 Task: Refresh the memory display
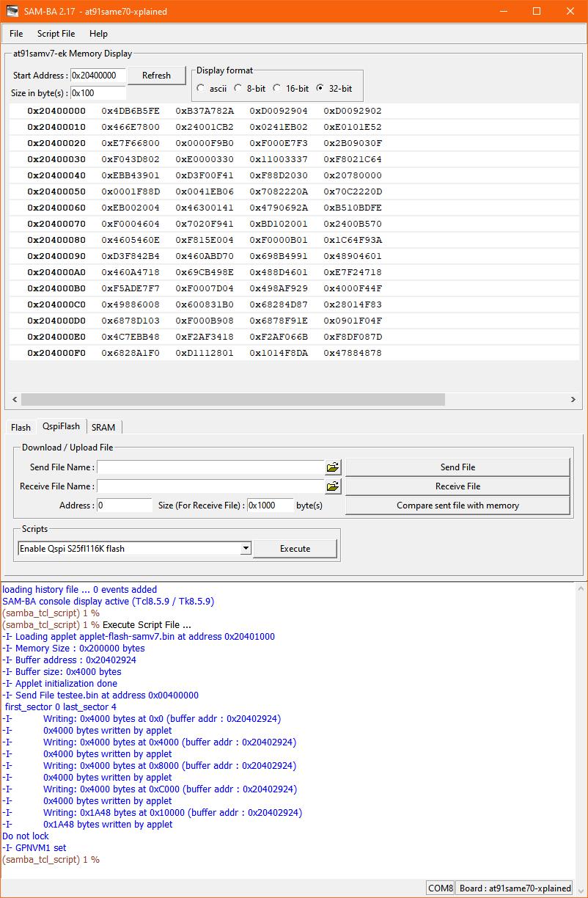(156, 75)
